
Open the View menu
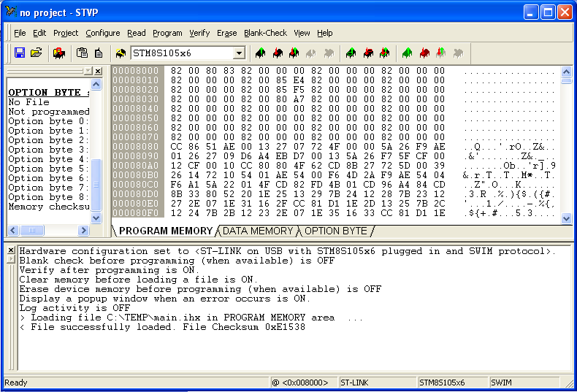tap(302, 33)
